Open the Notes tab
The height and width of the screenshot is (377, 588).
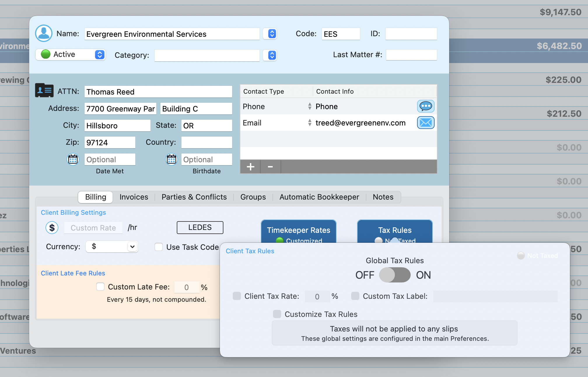click(x=383, y=197)
